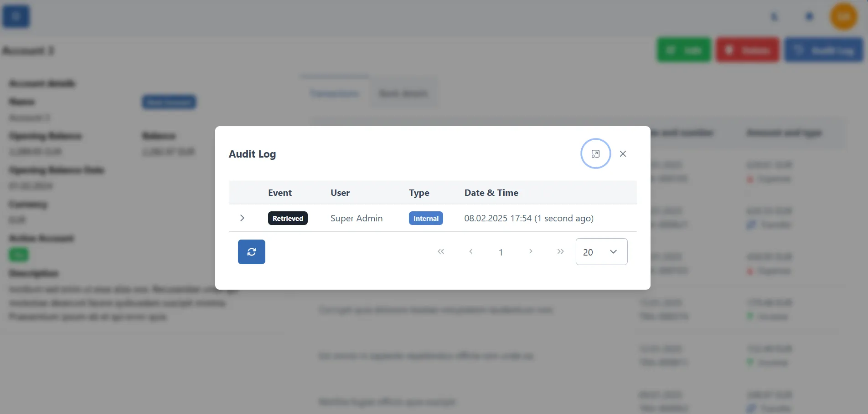Viewport: 868px width, 414px height.
Task: Open the Bank details tab
Action: [403, 93]
